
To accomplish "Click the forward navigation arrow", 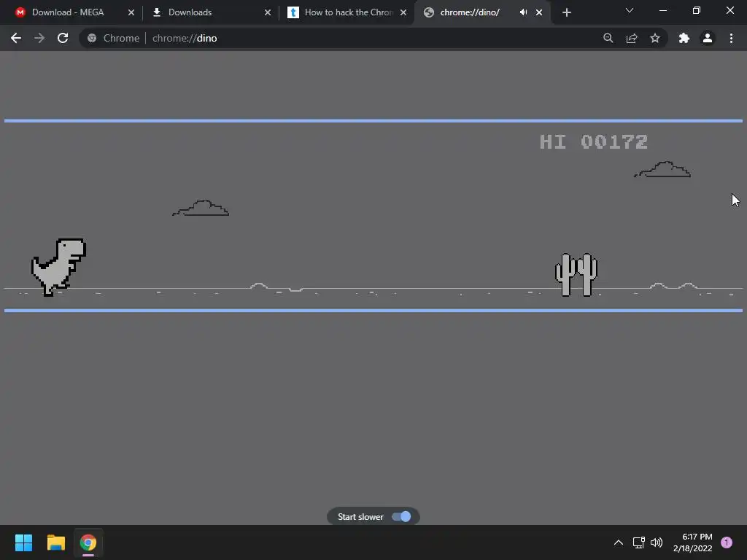I will (x=39, y=38).
